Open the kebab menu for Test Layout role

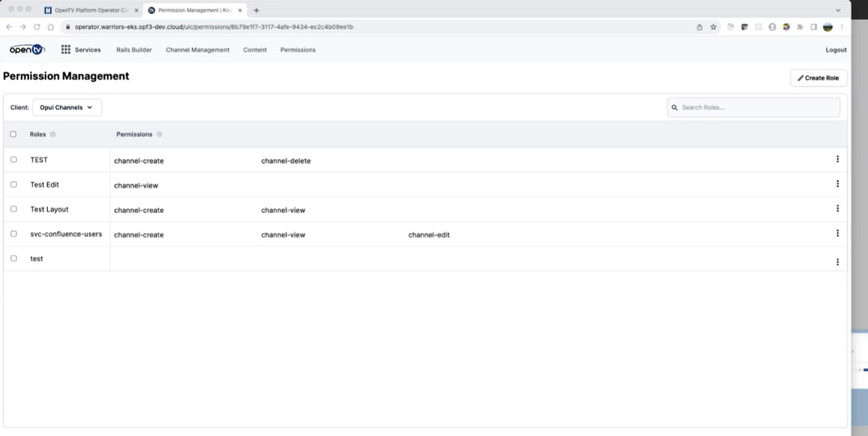(x=838, y=208)
